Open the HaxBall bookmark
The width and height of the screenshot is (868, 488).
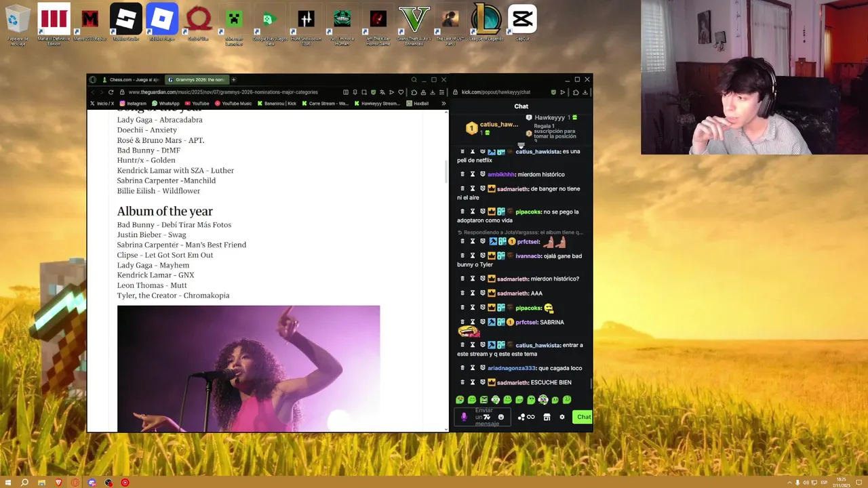pyautogui.click(x=418, y=104)
